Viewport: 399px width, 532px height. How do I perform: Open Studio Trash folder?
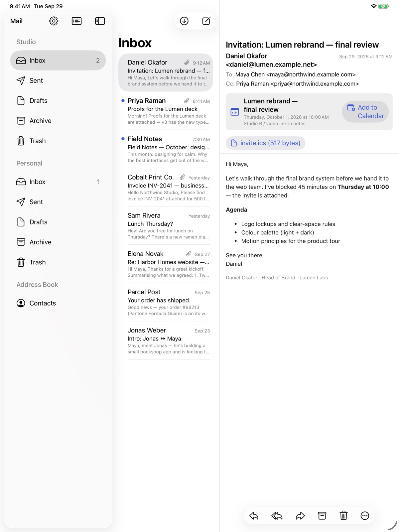(58, 141)
